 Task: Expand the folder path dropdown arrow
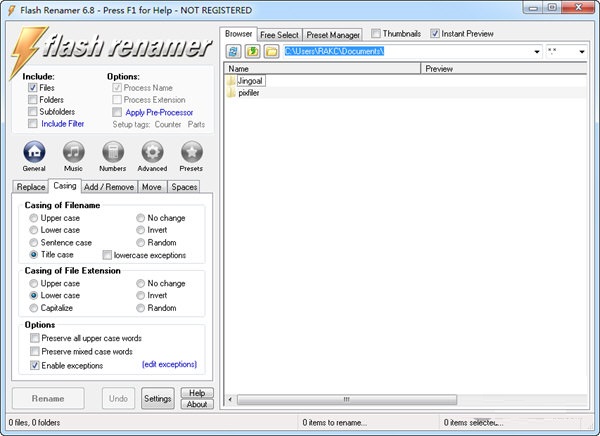click(x=537, y=51)
